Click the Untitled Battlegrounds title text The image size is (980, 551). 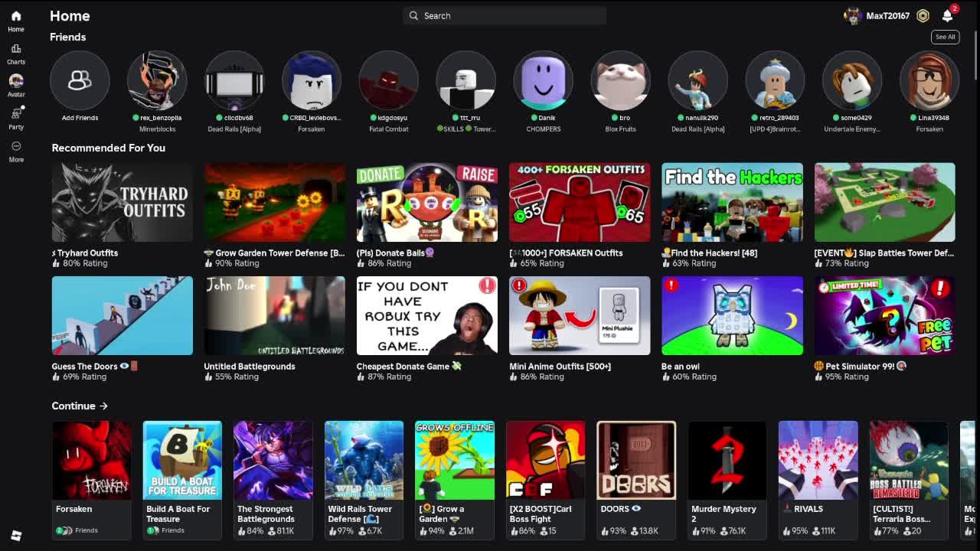(250, 367)
